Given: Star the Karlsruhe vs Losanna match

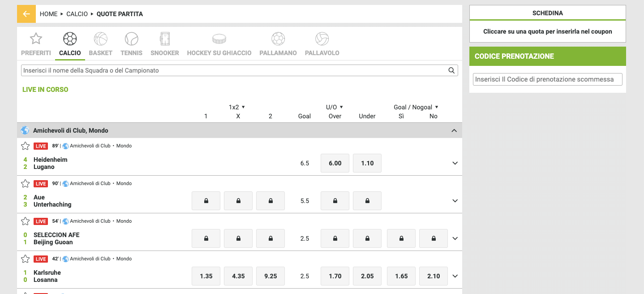Looking at the screenshot, I should tap(25, 259).
